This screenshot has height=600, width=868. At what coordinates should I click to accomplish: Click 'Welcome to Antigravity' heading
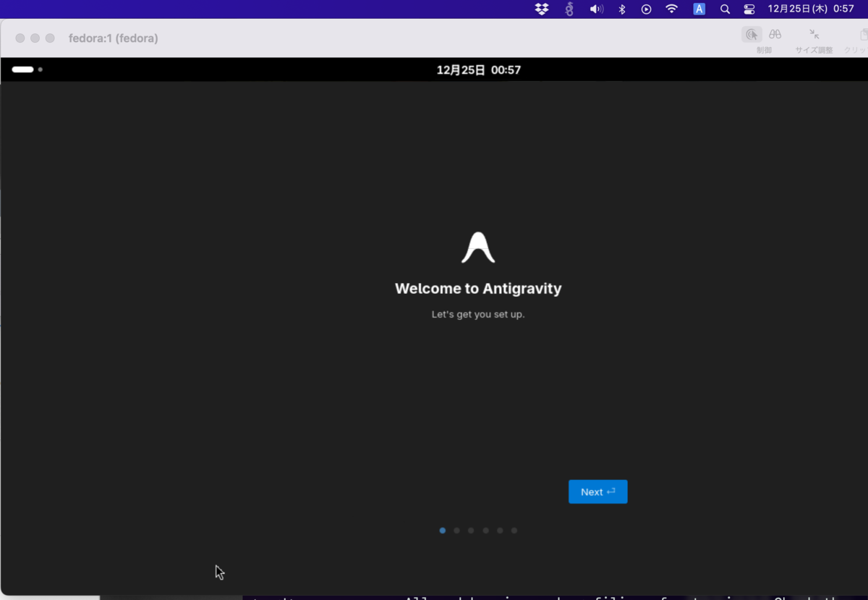click(478, 289)
